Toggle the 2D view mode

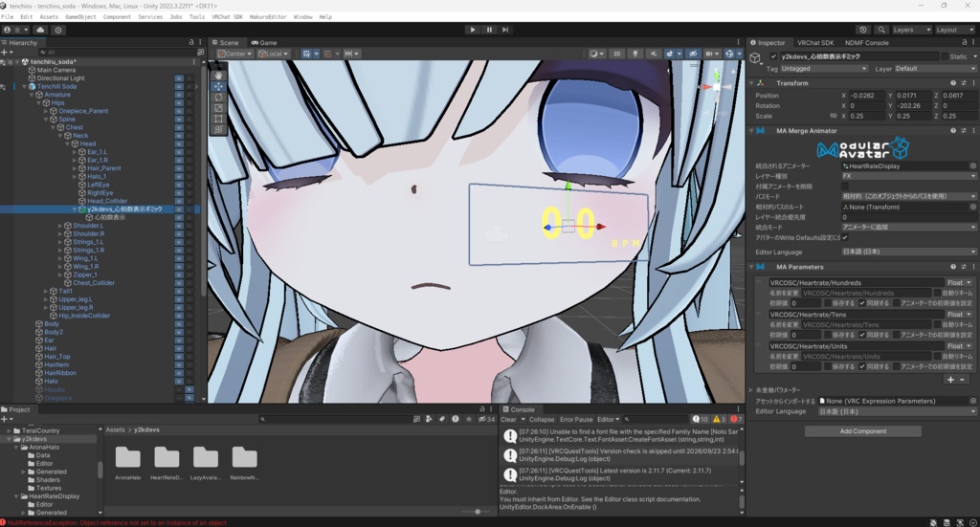(617, 54)
